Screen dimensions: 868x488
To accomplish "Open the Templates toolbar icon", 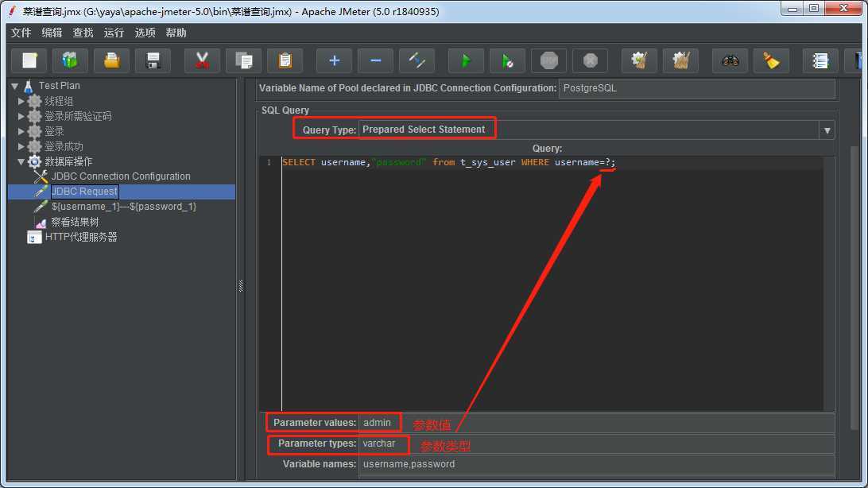I will point(70,60).
